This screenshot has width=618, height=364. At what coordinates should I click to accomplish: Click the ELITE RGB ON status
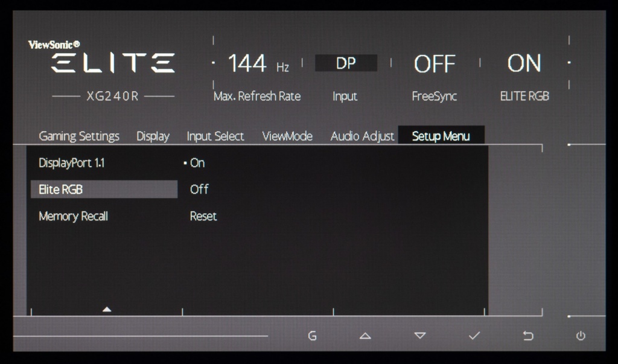click(x=524, y=63)
